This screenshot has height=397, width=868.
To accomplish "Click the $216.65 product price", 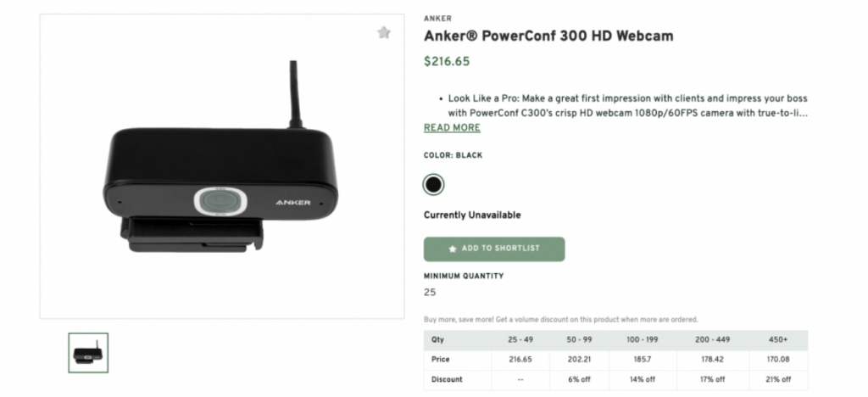I will click(447, 61).
